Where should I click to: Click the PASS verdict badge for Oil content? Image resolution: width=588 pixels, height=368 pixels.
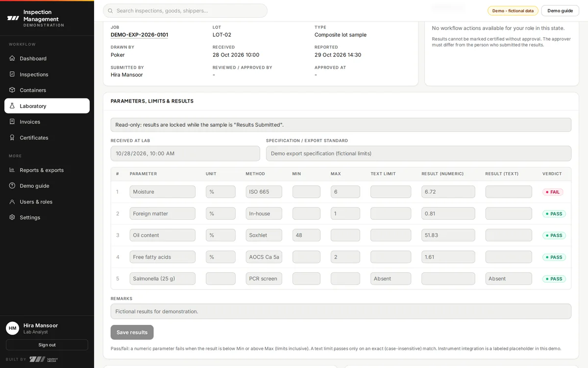click(554, 236)
